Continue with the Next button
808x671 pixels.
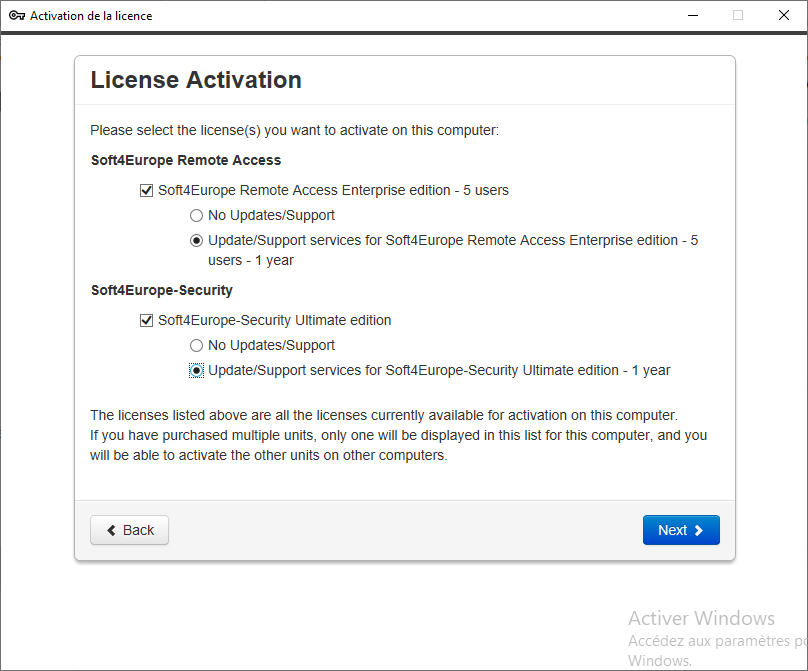click(x=681, y=530)
